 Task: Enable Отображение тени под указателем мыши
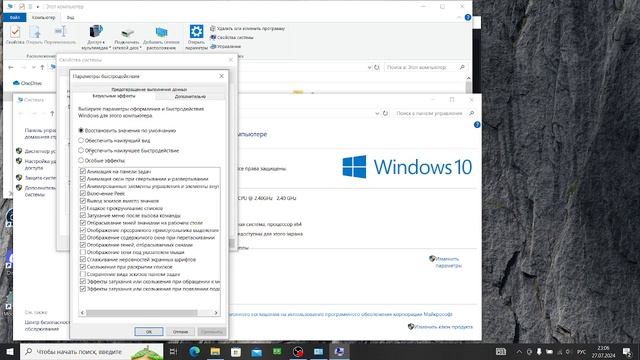pyautogui.click(x=83, y=252)
